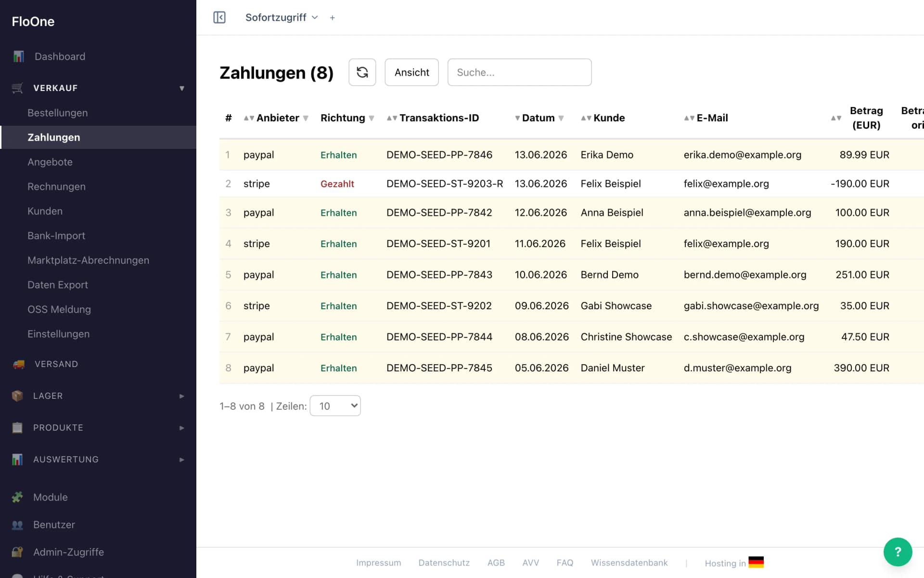Click customer Christine Showcase
This screenshot has width=924, height=578.
pyautogui.click(x=626, y=337)
